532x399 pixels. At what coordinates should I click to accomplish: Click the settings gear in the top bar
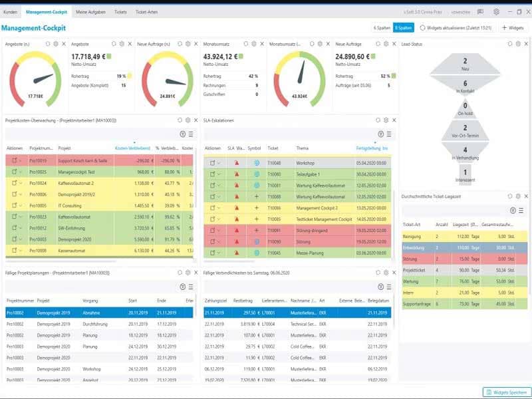[496, 12]
